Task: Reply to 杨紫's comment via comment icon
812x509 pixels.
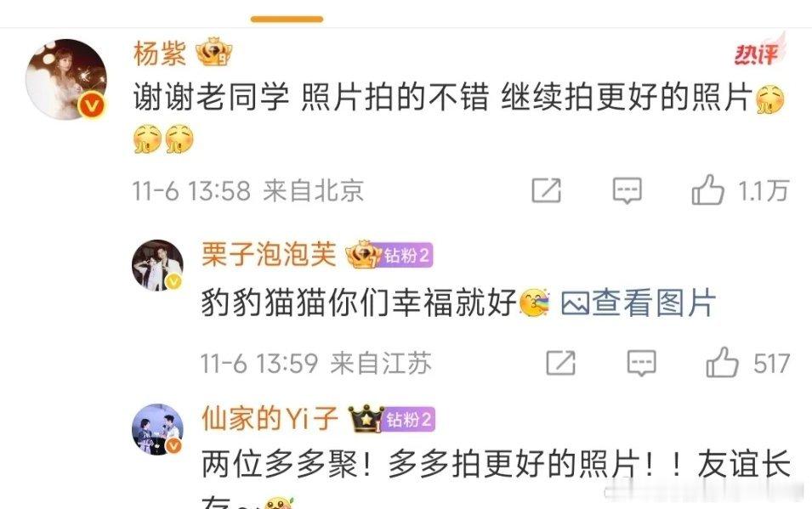Action: 627,190
